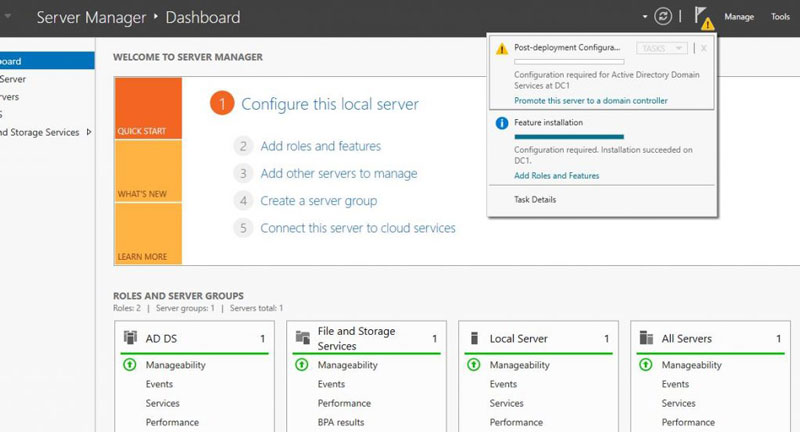The width and height of the screenshot is (800, 432).
Task: Open Manageability under AD DS tile
Action: (176, 365)
